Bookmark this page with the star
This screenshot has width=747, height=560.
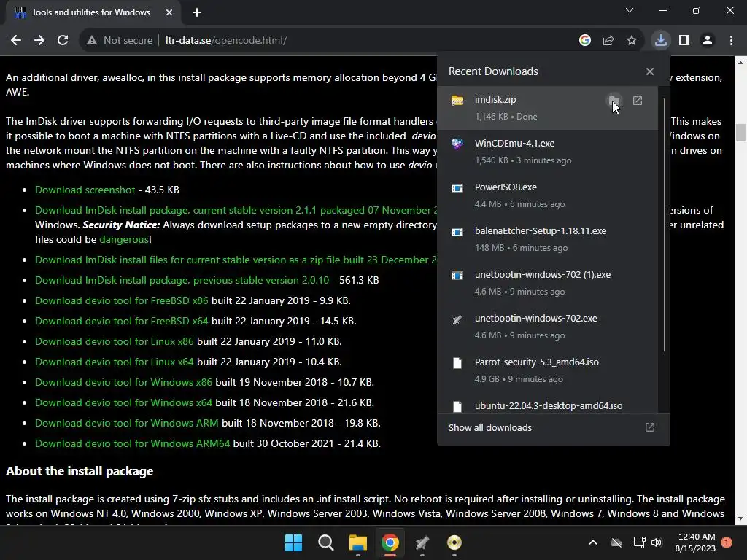point(632,41)
